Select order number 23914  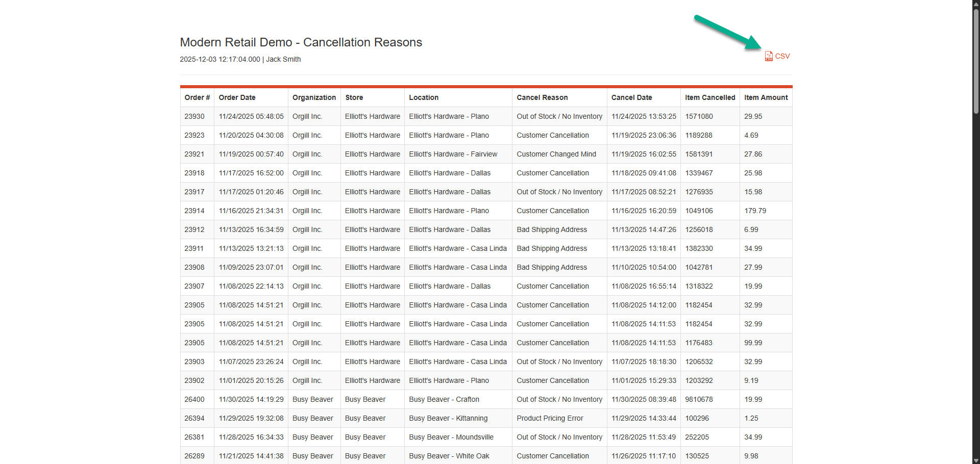(x=194, y=211)
